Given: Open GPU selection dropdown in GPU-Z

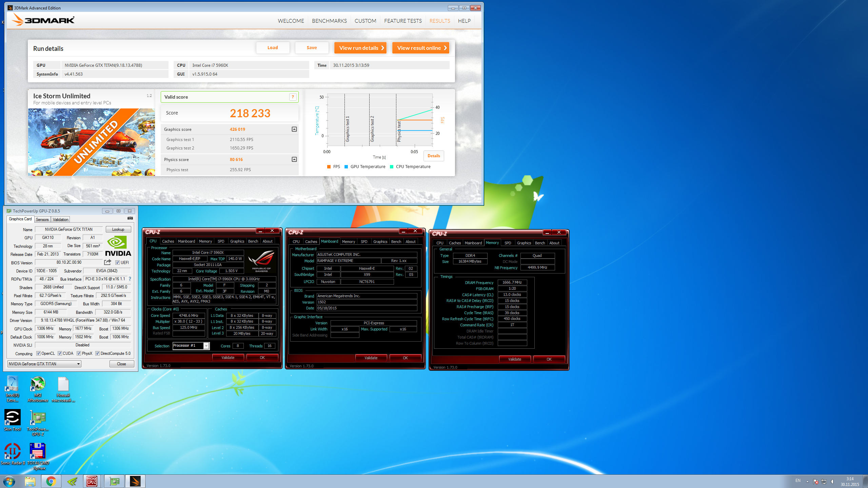Looking at the screenshot, I should [x=44, y=364].
